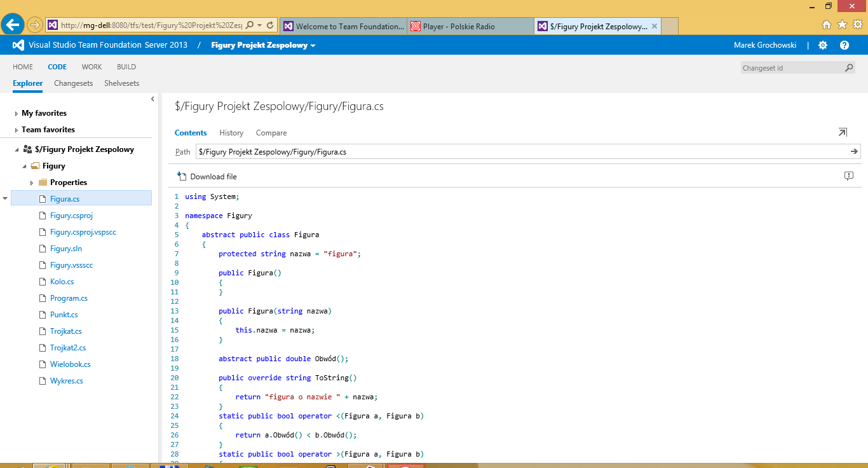This screenshot has height=468, width=868.
Task: Collapse the Figury folder node
Action: [25, 166]
